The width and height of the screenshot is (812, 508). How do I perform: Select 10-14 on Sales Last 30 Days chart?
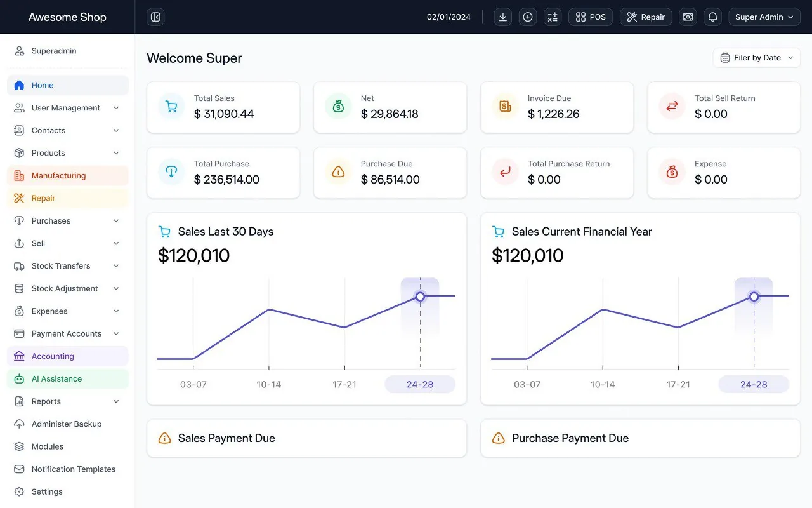269,384
